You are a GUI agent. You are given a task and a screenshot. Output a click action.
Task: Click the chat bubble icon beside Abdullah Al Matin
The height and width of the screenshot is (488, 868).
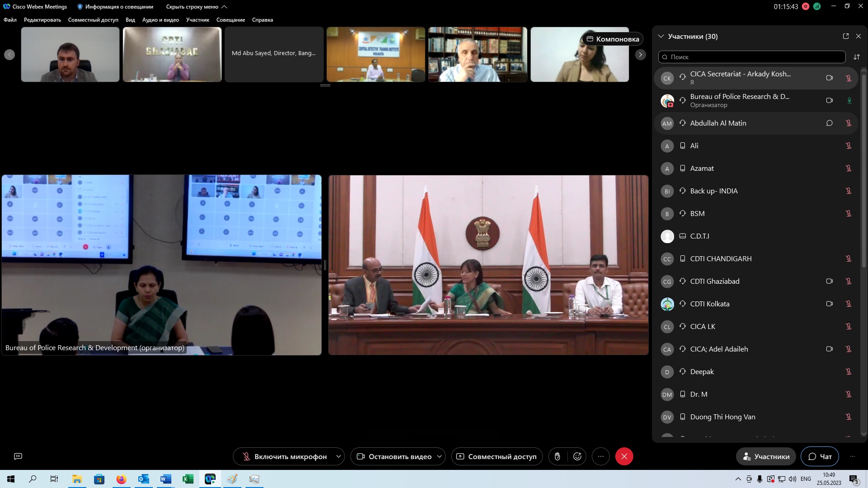829,123
